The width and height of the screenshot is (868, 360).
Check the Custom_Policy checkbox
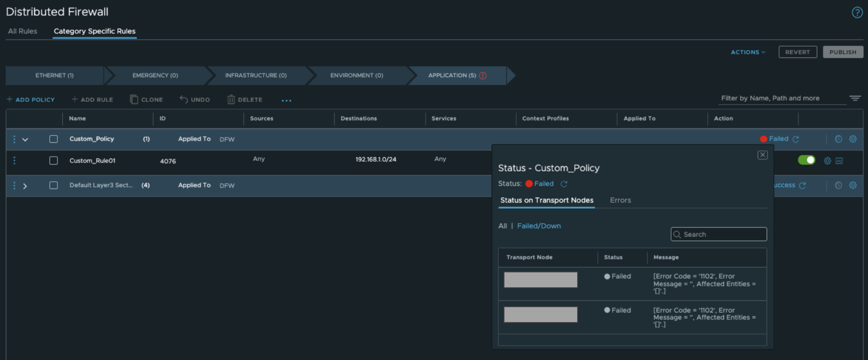pos(53,139)
